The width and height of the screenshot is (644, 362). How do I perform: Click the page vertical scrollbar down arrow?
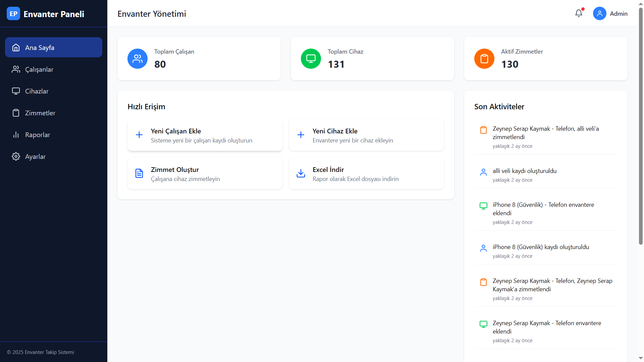coord(641,358)
